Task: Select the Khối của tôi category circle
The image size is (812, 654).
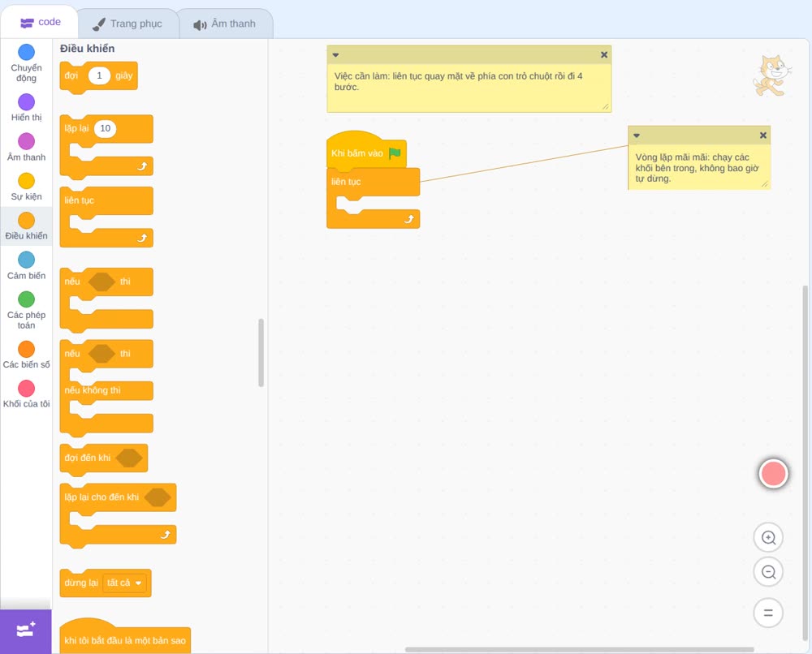Action: (x=27, y=389)
